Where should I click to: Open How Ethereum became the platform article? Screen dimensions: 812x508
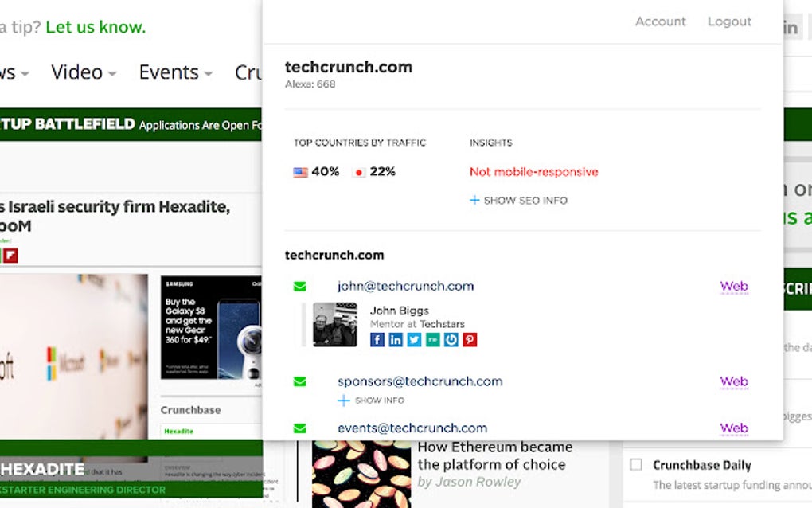pos(495,455)
